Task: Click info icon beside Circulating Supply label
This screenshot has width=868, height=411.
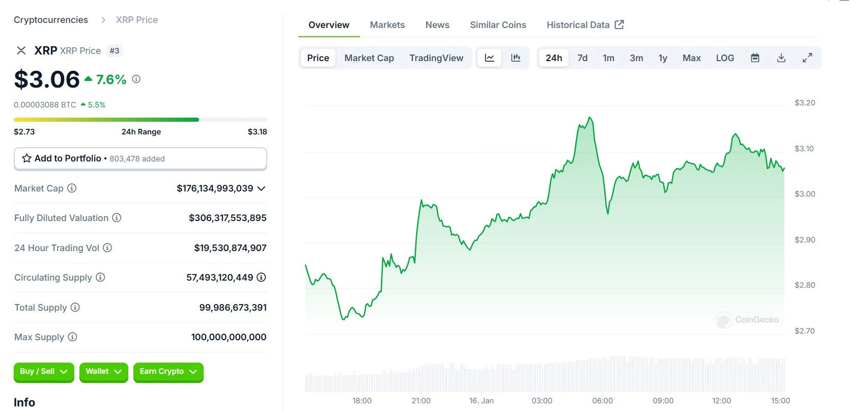Action: [x=100, y=277]
